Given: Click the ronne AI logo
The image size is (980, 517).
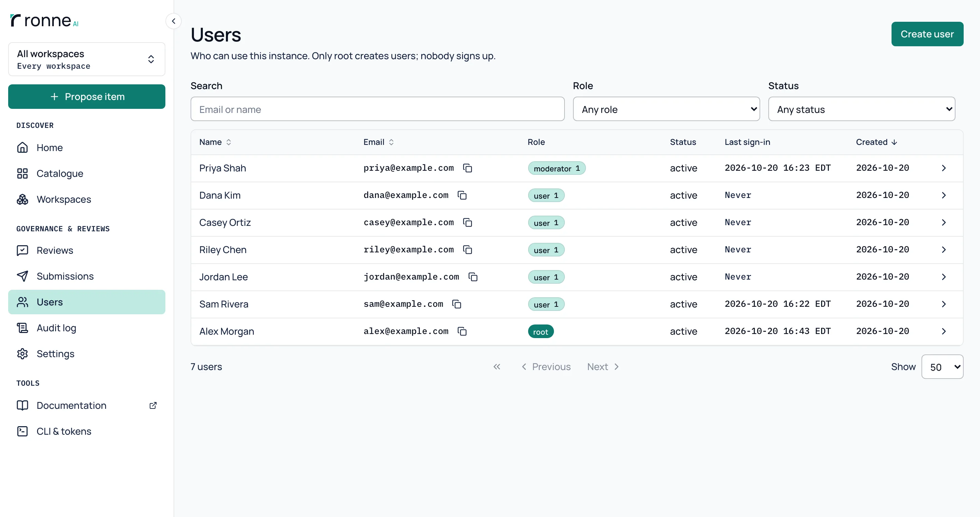Looking at the screenshot, I should [44, 20].
